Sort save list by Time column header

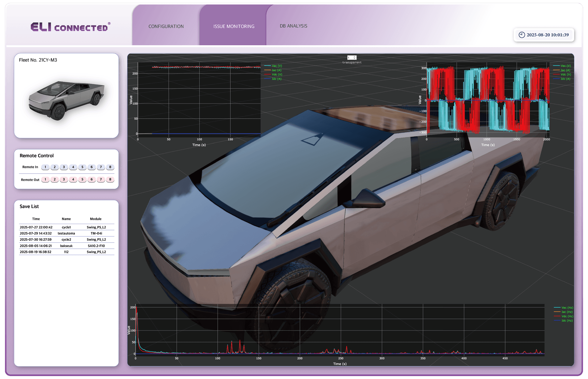pos(36,219)
